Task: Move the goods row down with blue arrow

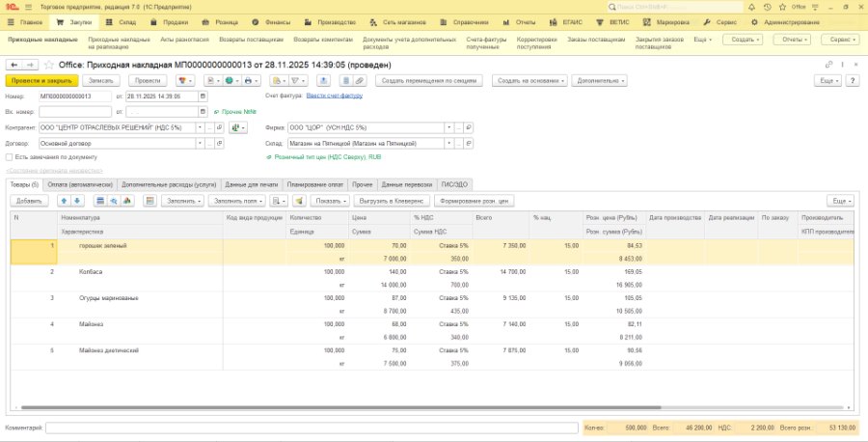Action: coord(77,201)
